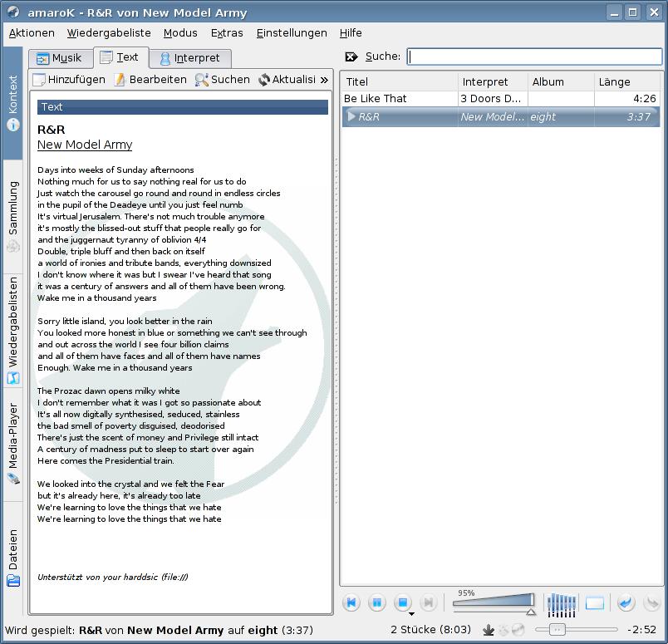The width and height of the screenshot is (668, 644).
Task: Switch to the Interpret tab
Action: point(190,58)
